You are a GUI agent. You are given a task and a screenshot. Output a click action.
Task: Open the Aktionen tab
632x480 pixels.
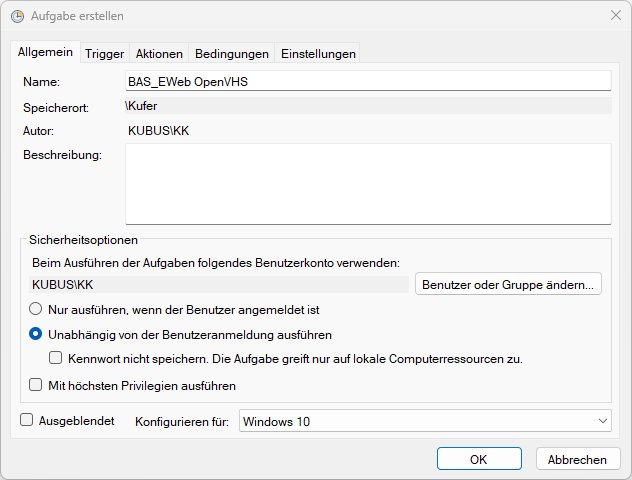[x=159, y=54]
